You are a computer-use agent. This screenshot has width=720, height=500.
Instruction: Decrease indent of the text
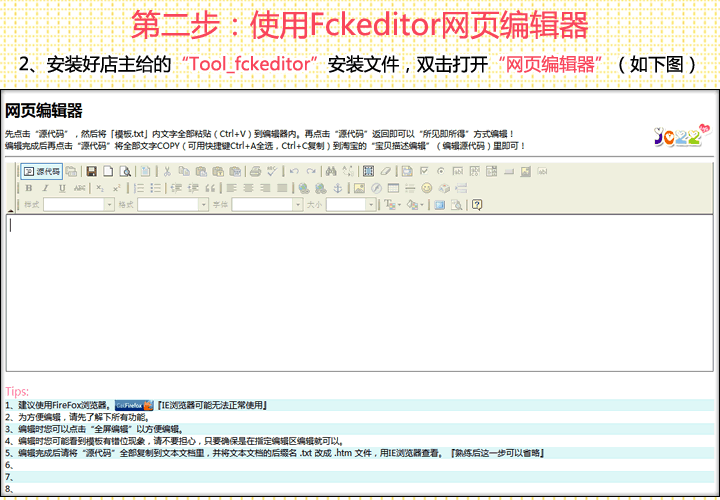[176, 188]
